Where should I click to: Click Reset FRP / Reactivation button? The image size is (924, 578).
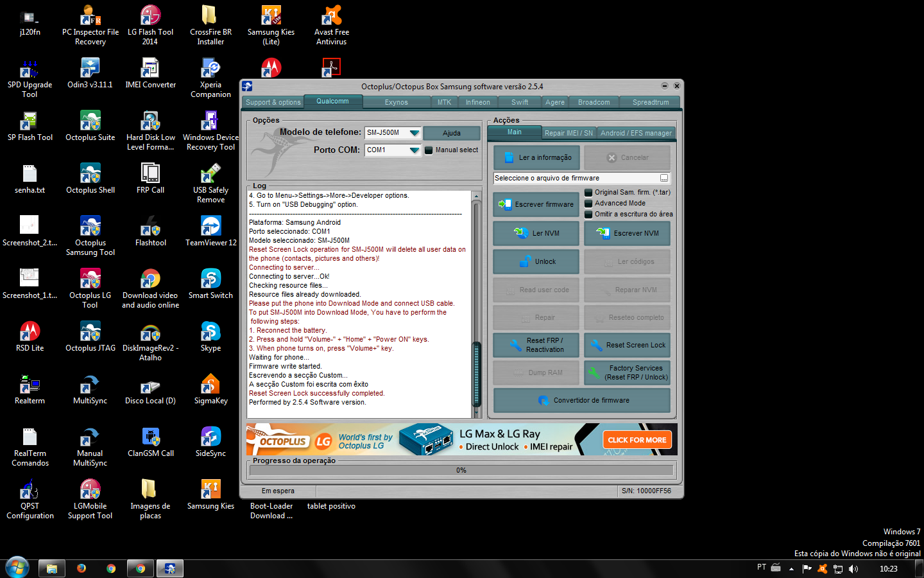coord(536,345)
